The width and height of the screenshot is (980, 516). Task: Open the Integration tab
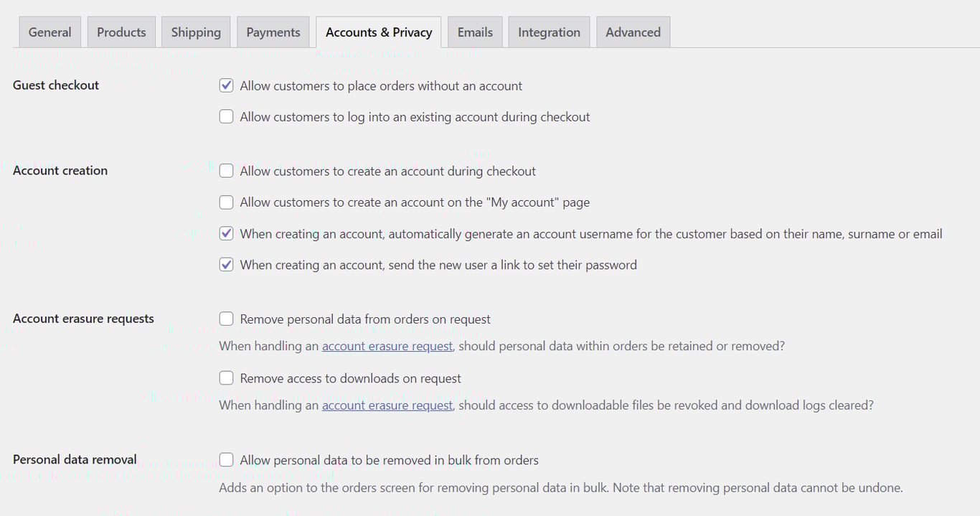coord(549,32)
